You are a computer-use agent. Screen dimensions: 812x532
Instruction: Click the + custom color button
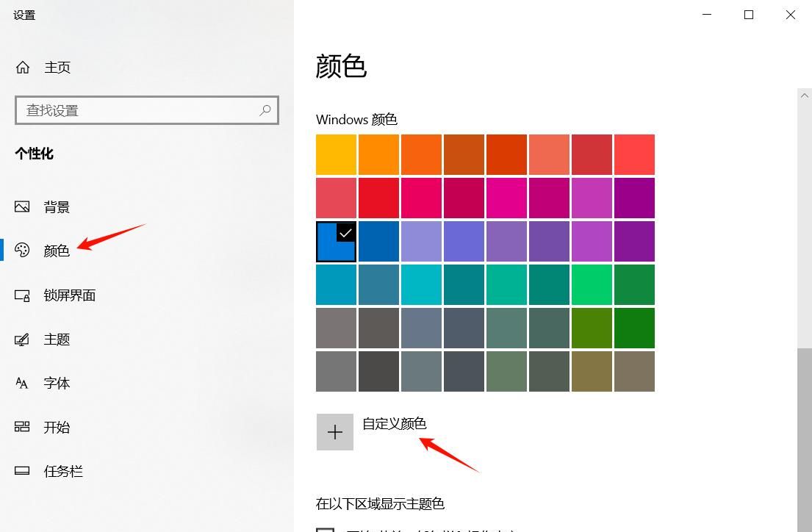pos(335,431)
